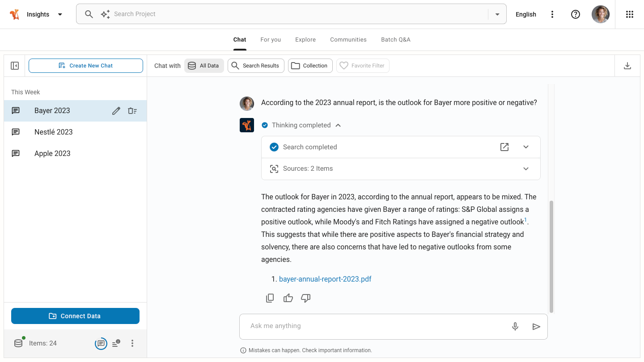Collapse the chat sidebar panel
644x362 pixels.
click(x=15, y=66)
